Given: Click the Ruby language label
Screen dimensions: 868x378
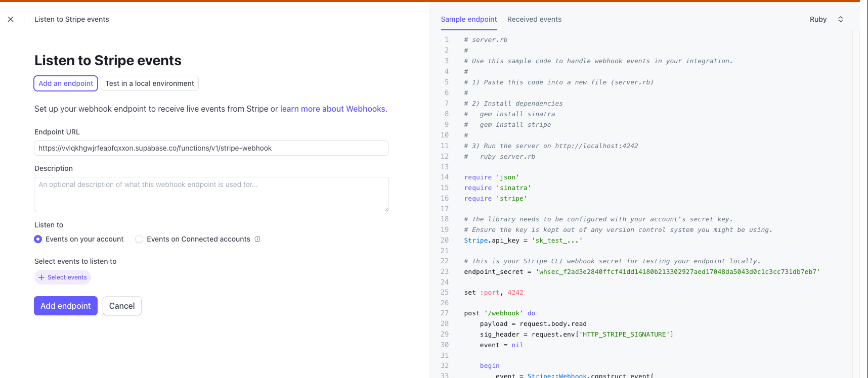Looking at the screenshot, I should coord(818,19).
